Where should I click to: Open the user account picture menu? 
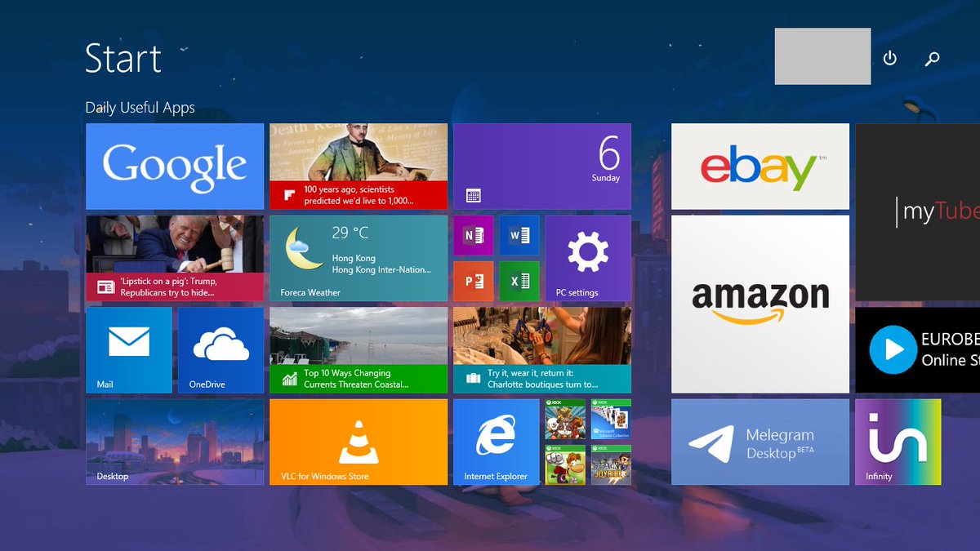click(x=822, y=56)
